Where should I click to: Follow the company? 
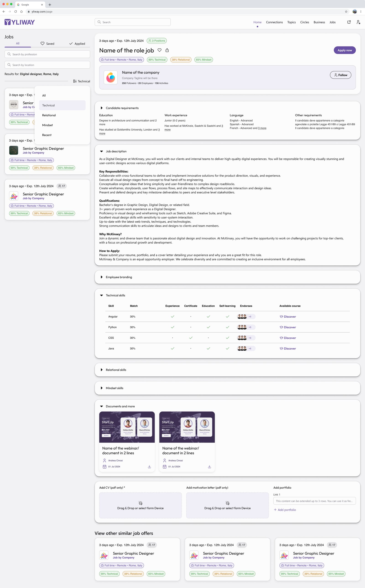(x=340, y=75)
